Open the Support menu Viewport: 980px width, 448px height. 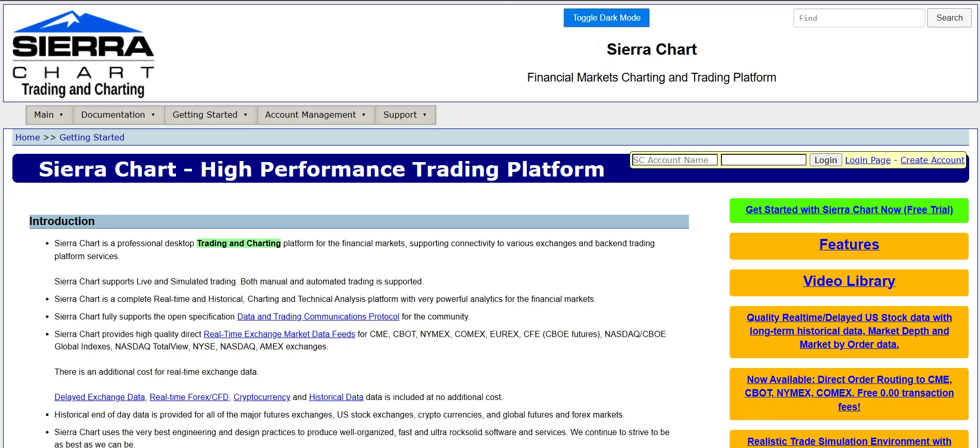[x=405, y=115]
